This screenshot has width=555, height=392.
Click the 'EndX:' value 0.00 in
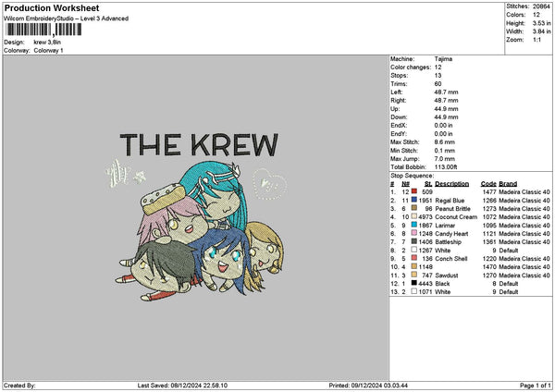[x=443, y=126]
